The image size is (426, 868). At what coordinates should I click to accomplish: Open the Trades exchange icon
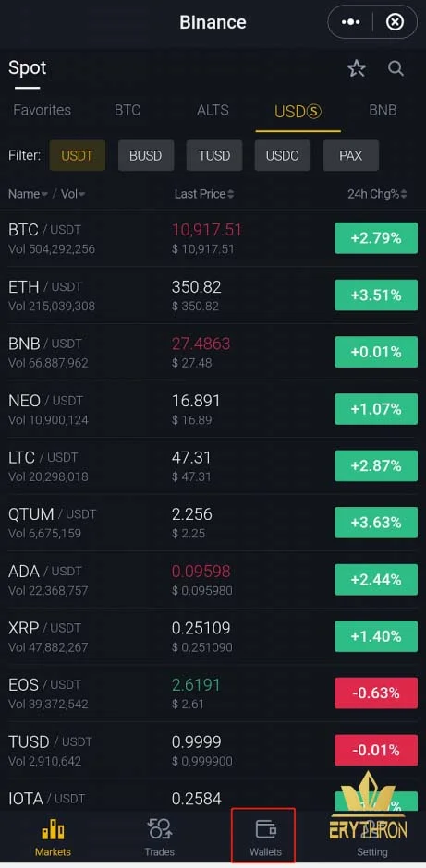pyautogui.click(x=160, y=830)
